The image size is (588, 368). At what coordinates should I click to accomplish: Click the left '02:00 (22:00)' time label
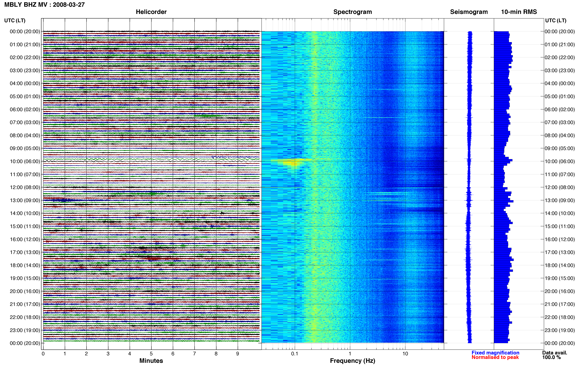tap(25, 57)
